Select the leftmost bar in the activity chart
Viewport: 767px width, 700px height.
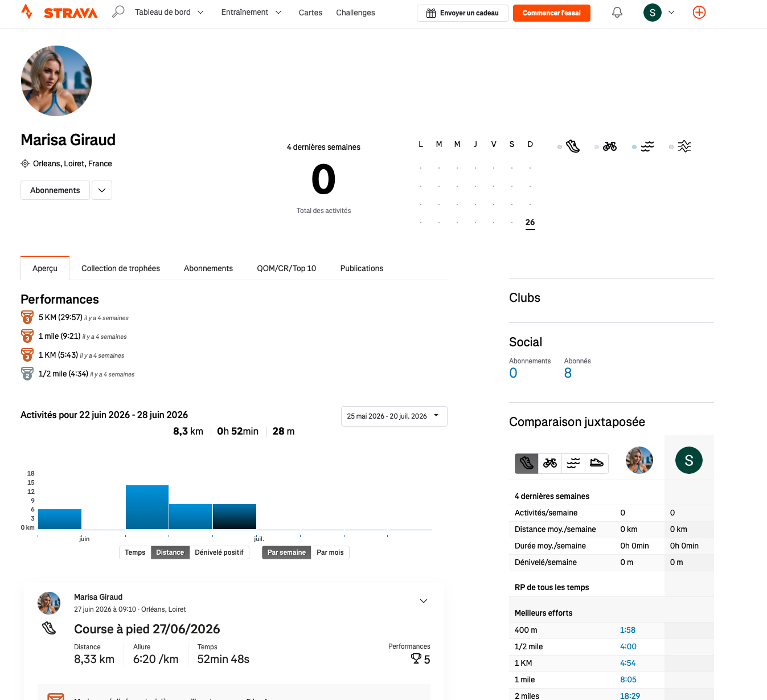point(60,519)
